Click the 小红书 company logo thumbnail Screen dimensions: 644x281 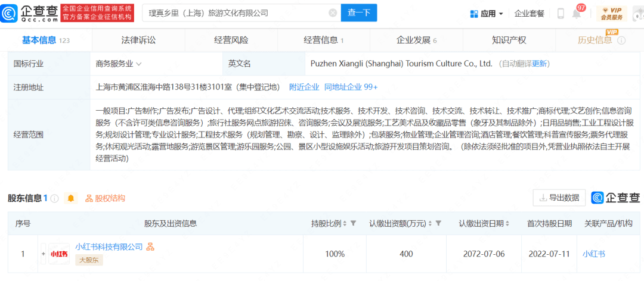coord(59,254)
